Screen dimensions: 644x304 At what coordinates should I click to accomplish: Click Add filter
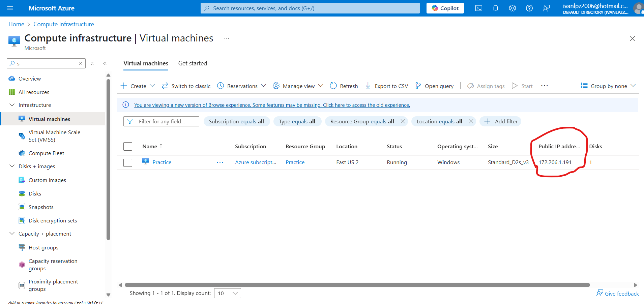click(x=501, y=121)
